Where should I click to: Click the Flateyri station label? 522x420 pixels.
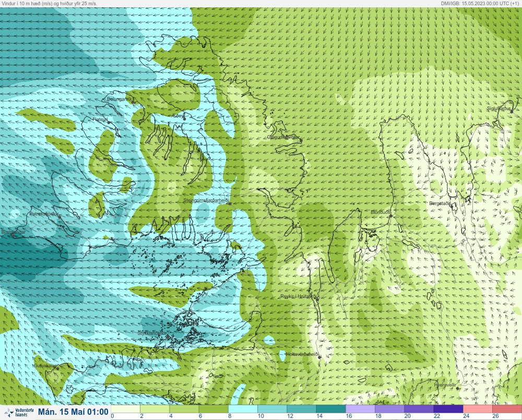100,119
